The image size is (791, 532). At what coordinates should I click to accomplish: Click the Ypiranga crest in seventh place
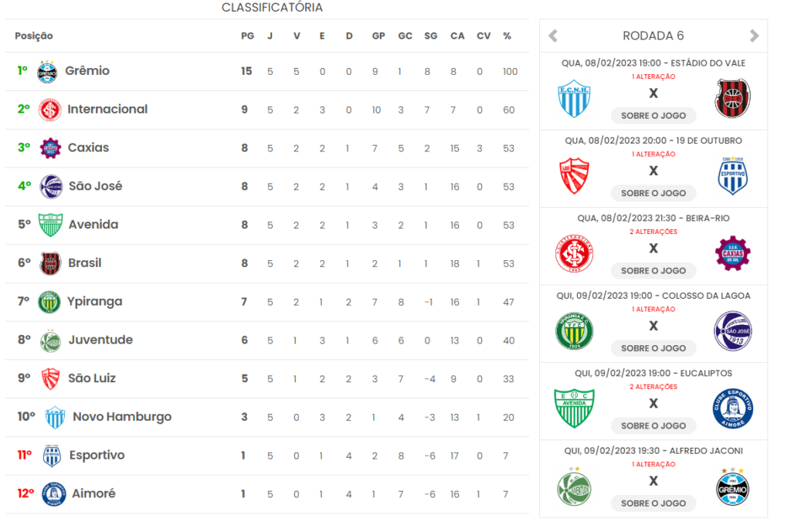pyautogui.click(x=49, y=302)
